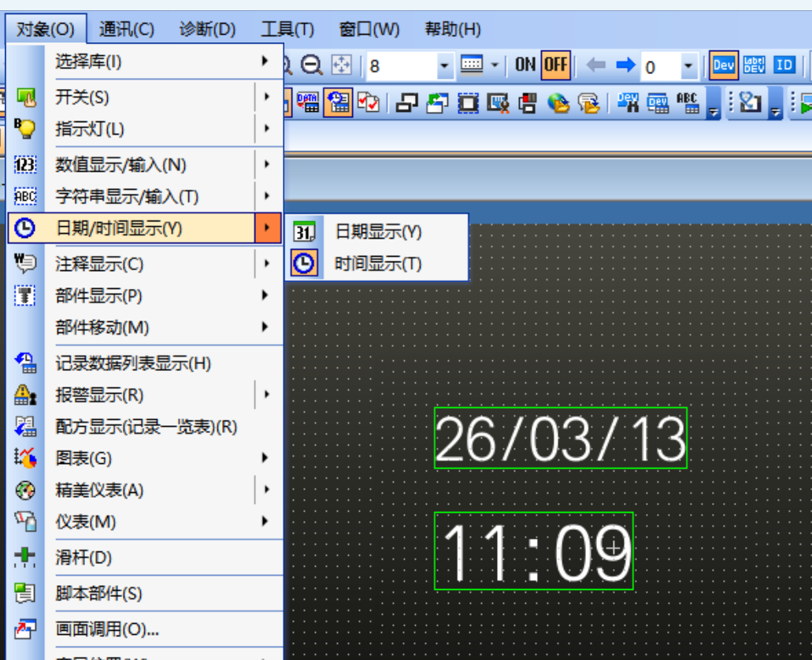This screenshot has height=660, width=812.
Task: Click the 指示灯(L) lamp bulb icon
Action: [x=25, y=128]
